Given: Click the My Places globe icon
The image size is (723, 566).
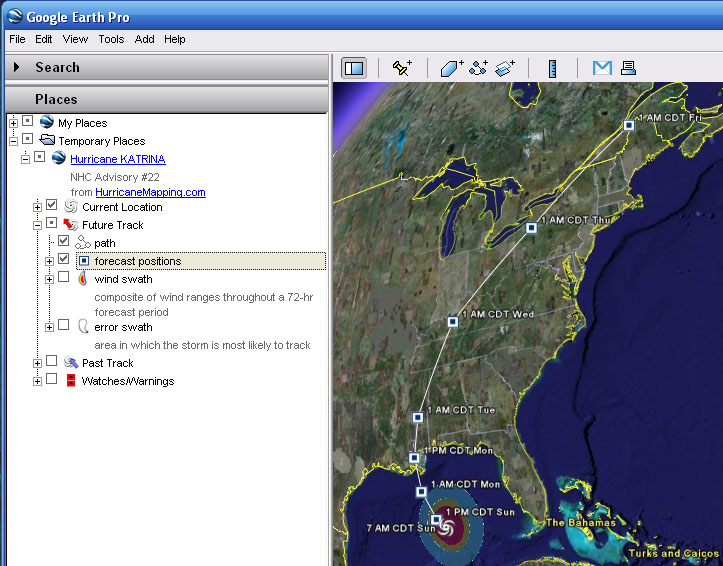Looking at the screenshot, I should [47, 122].
